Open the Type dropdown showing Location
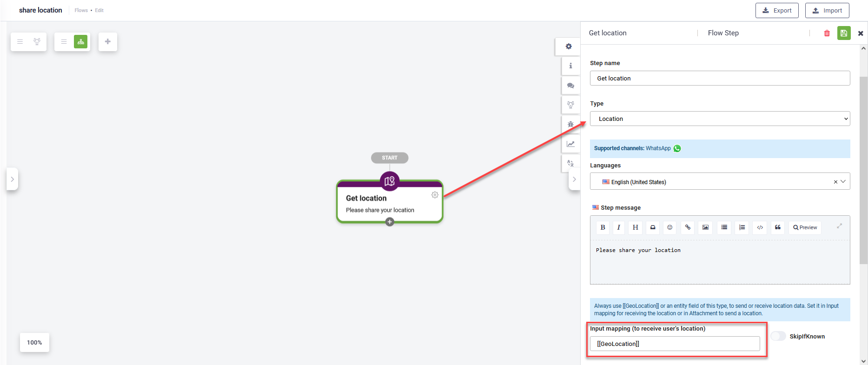The width and height of the screenshot is (868, 365). (x=720, y=119)
